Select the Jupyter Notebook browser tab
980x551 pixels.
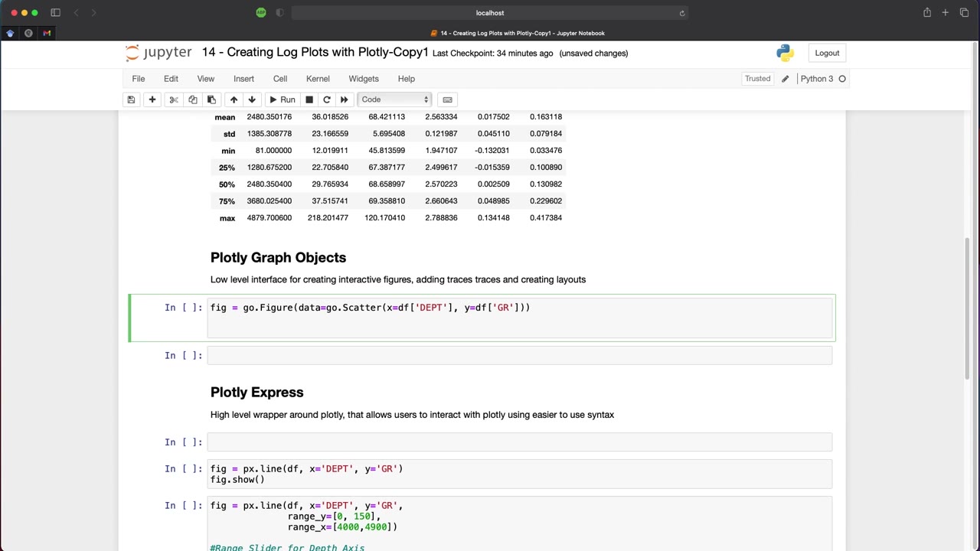point(518,33)
